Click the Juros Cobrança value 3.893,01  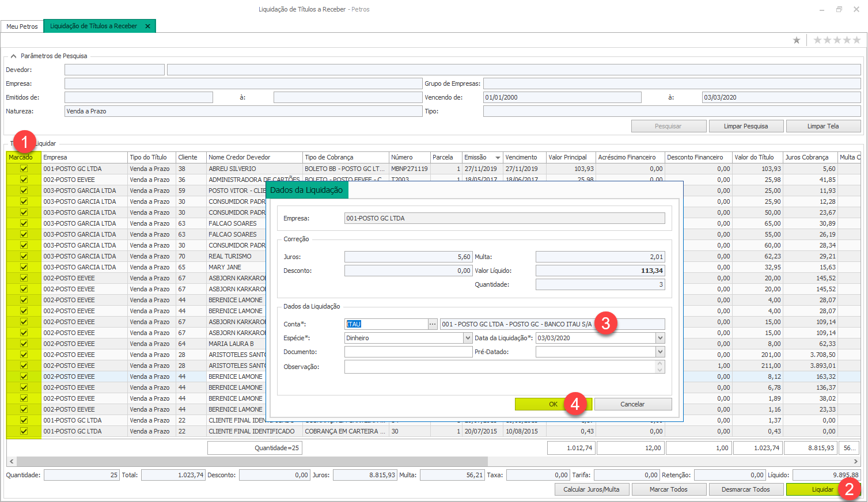click(x=810, y=366)
